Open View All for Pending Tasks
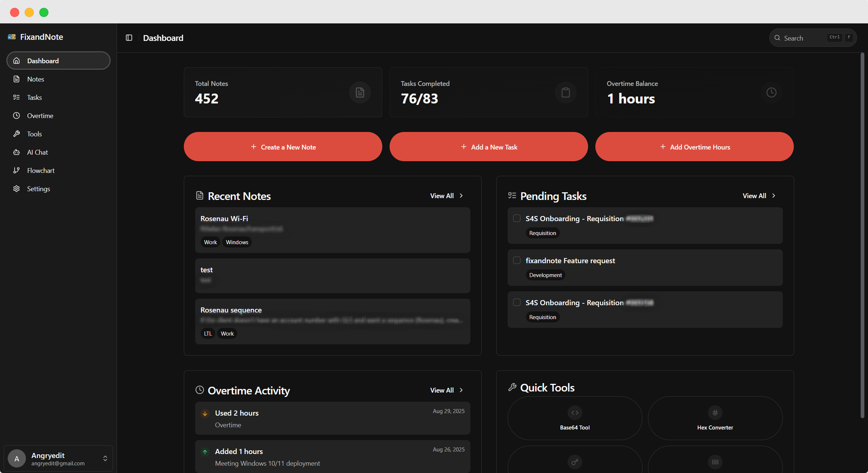 point(759,196)
